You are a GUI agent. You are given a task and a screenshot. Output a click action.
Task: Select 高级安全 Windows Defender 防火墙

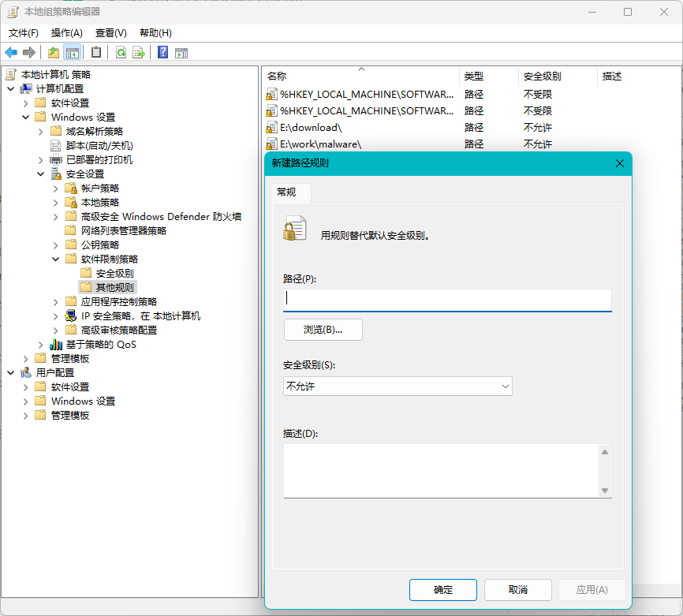point(161,217)
